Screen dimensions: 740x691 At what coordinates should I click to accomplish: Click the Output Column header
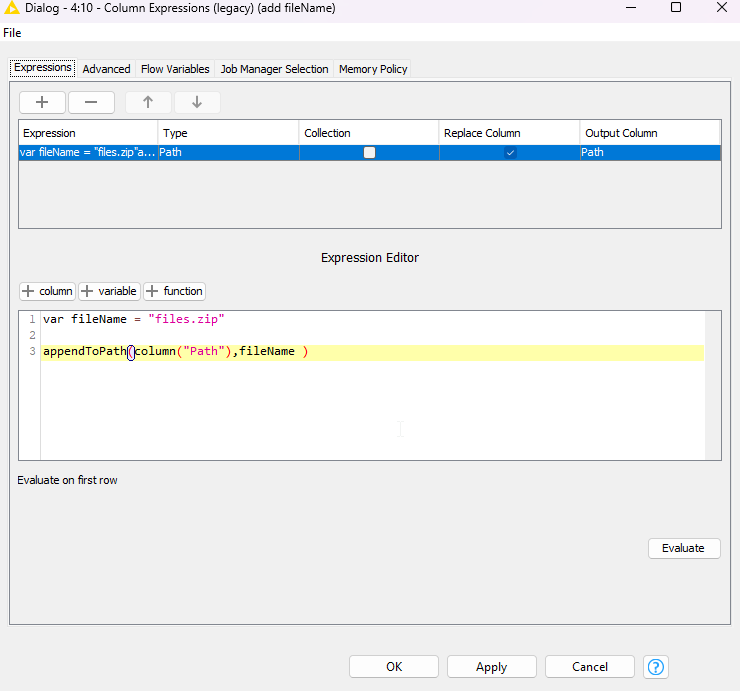[x=650, y=133]
